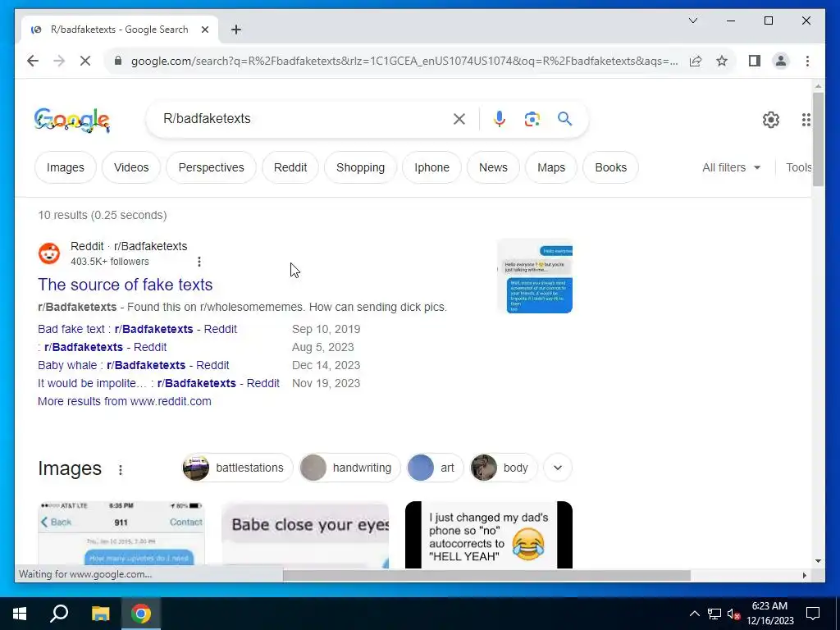Filter results by Images
This screenshot has height=630, width=840.
point(66,167)
